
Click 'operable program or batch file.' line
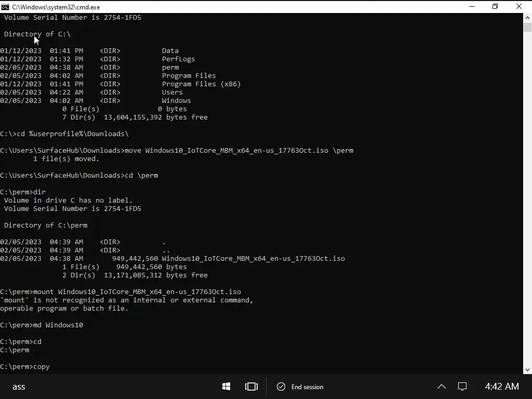(x=64, y=309)
